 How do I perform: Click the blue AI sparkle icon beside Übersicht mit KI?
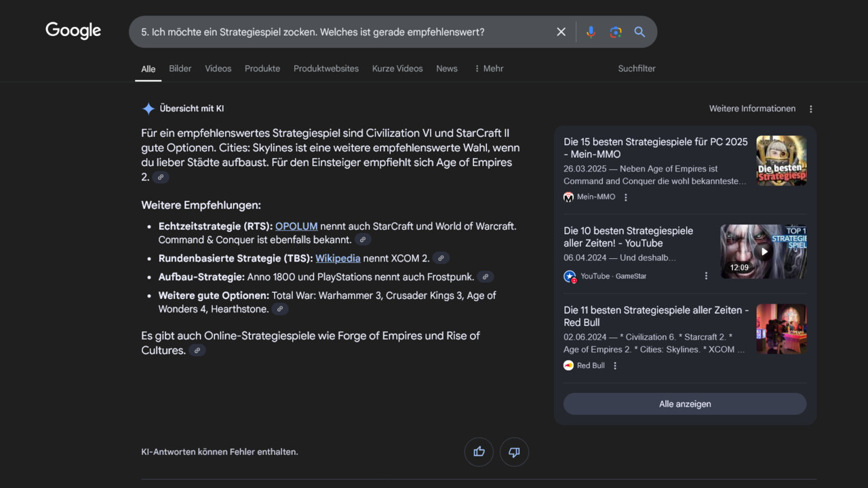pos(149,108)
